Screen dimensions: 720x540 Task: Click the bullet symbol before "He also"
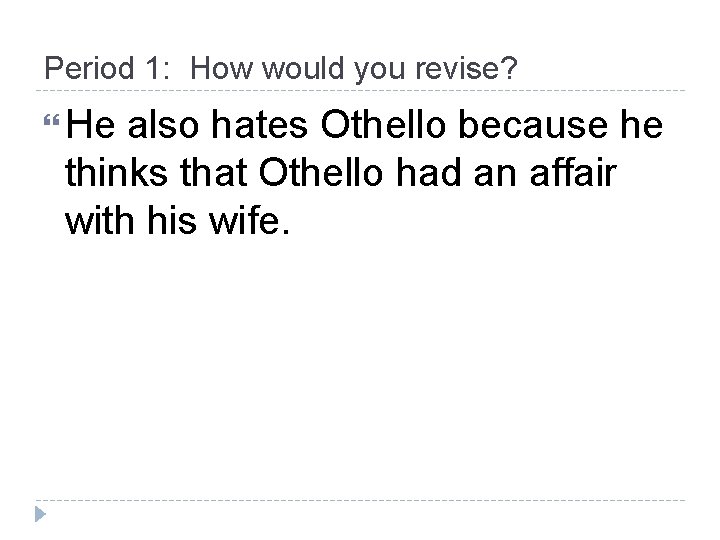pyautogui.click(x=53, y=127)
